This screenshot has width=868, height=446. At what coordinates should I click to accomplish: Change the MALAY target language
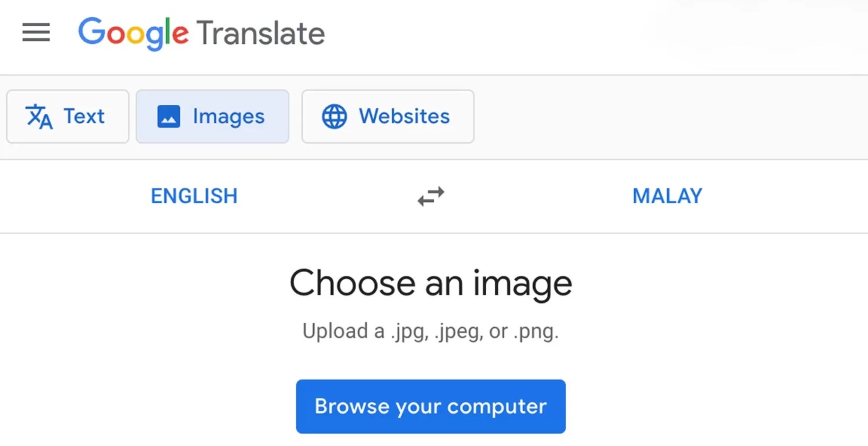(x=667, y=196)
